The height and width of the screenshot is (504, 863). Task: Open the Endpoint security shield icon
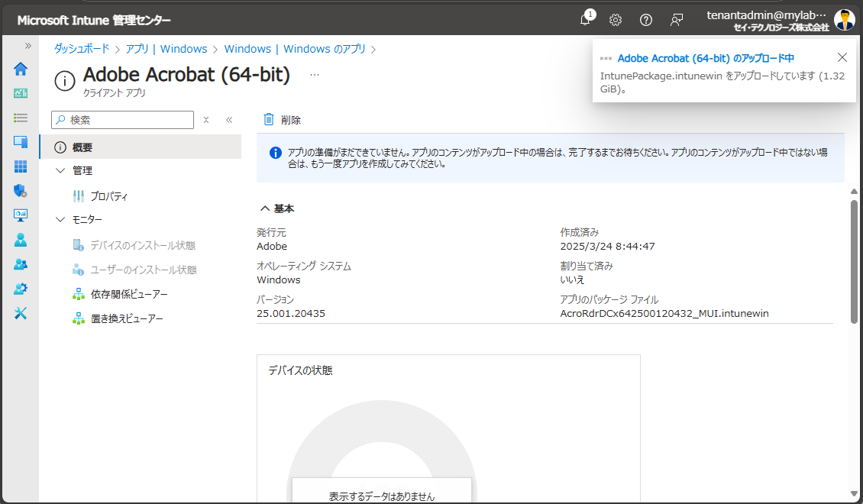click(21, 191)
